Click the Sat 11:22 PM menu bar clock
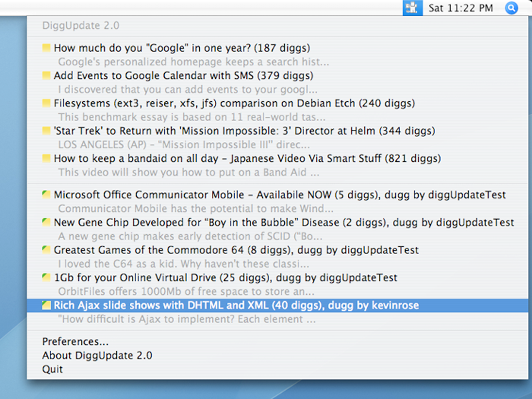532x399 pixels. (x=461, y=8)
